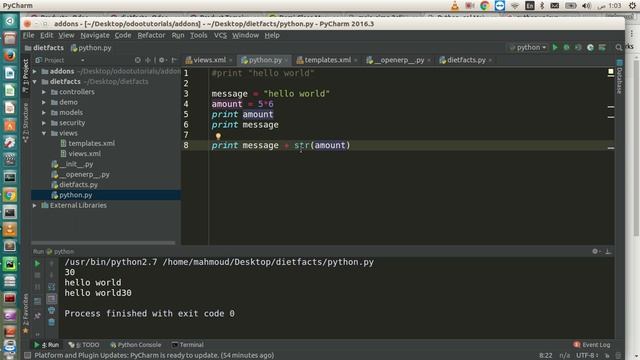Open templates.xml in the project tree
Image resolution: width=640 pixels, height=360 pixels.
[91, 143]
